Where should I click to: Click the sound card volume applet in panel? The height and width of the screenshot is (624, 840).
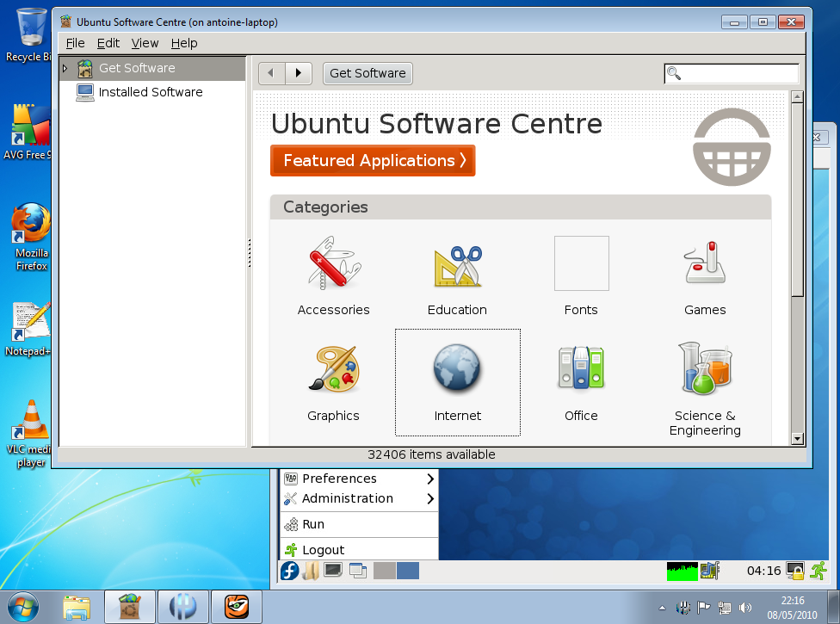coord(710,571)
